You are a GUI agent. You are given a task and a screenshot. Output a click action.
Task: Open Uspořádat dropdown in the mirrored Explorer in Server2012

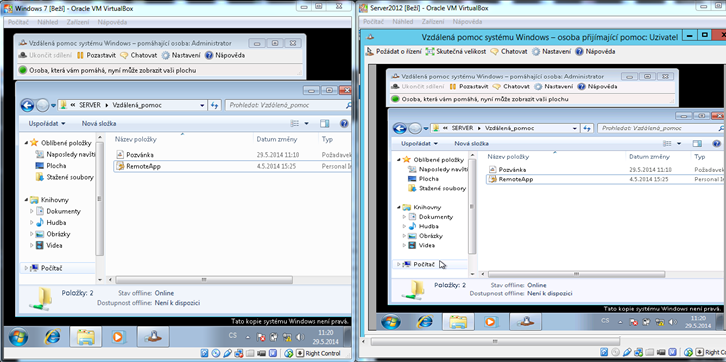419,144
